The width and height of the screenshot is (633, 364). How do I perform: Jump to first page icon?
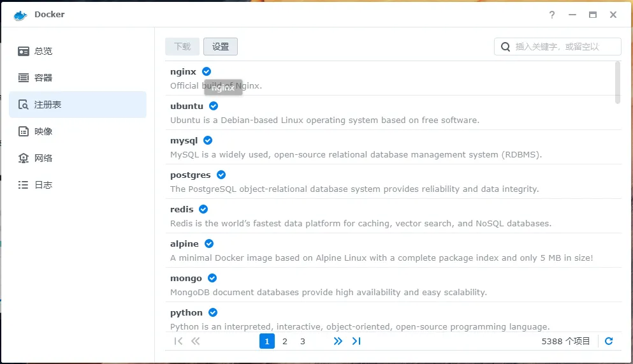178,342
